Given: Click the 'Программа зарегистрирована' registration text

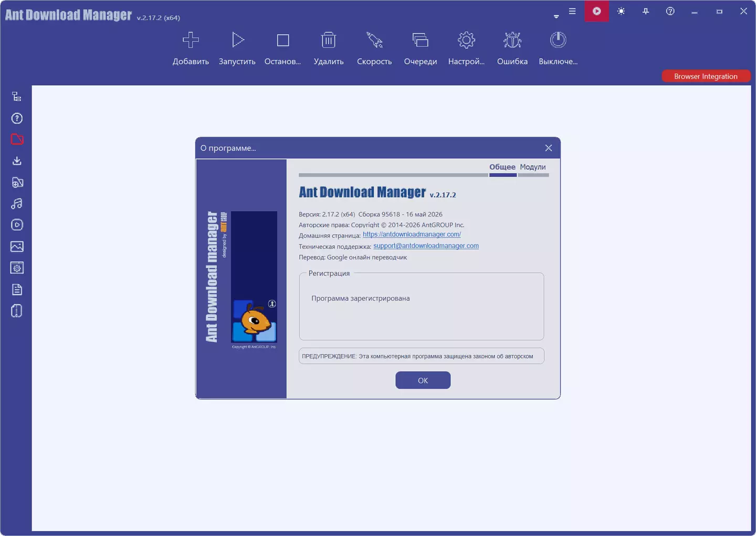Looking at the screenshot, I should (361, 298).
